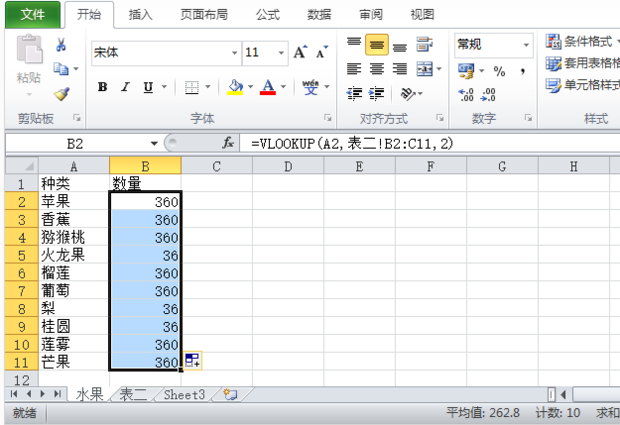
Task: Click the red font color swatch
Action: pyautogui.click(x=267, y=88)
